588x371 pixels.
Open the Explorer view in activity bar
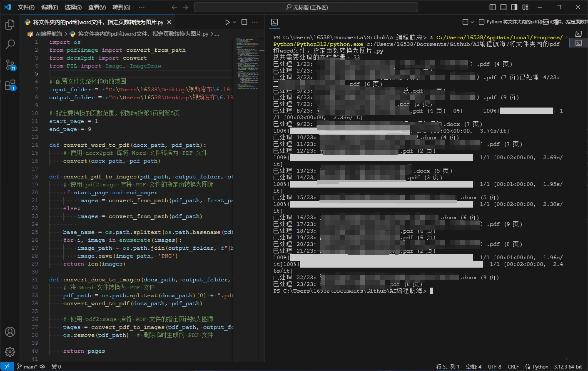[10, 25]
